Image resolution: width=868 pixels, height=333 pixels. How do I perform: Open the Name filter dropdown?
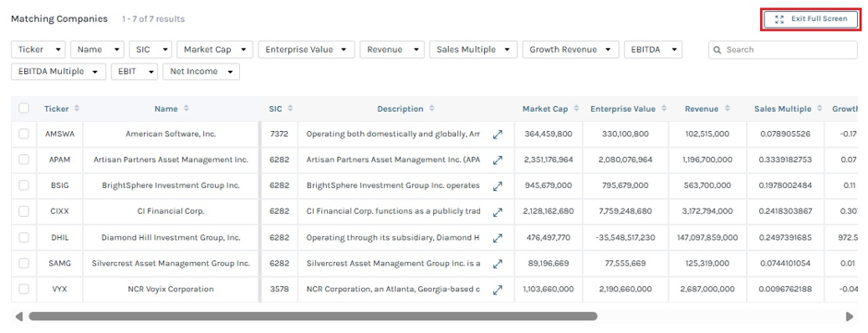[98, 49]
